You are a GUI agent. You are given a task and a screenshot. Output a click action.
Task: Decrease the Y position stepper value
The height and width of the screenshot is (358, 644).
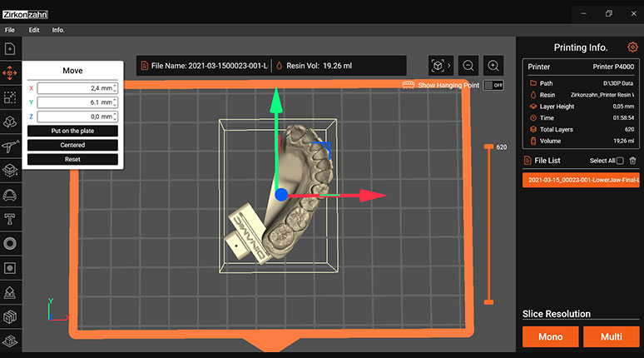115,104
